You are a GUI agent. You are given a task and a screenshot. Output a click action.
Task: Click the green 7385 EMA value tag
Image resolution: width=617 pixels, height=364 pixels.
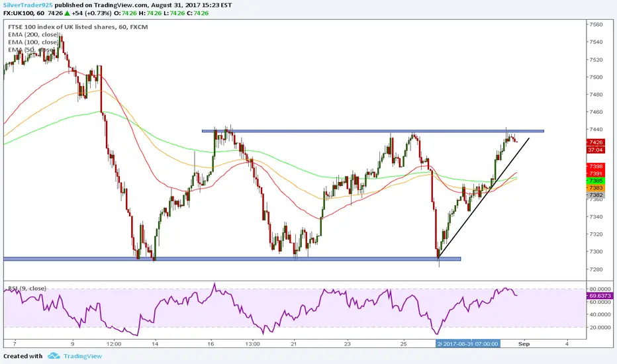[x=596, y=181]
